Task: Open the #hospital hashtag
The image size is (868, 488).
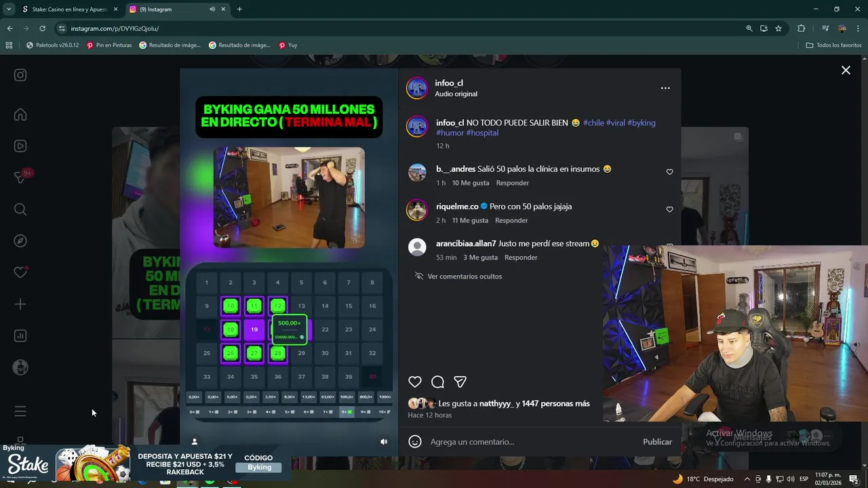Action: pyautogui.click(x=482, y=133)
